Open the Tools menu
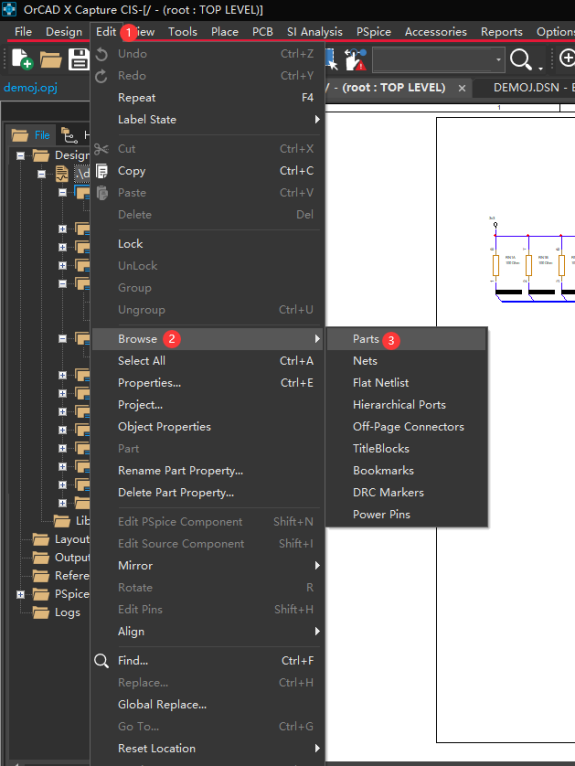The width and height of the screenshot is (575, 766). (x=183, y=32)
